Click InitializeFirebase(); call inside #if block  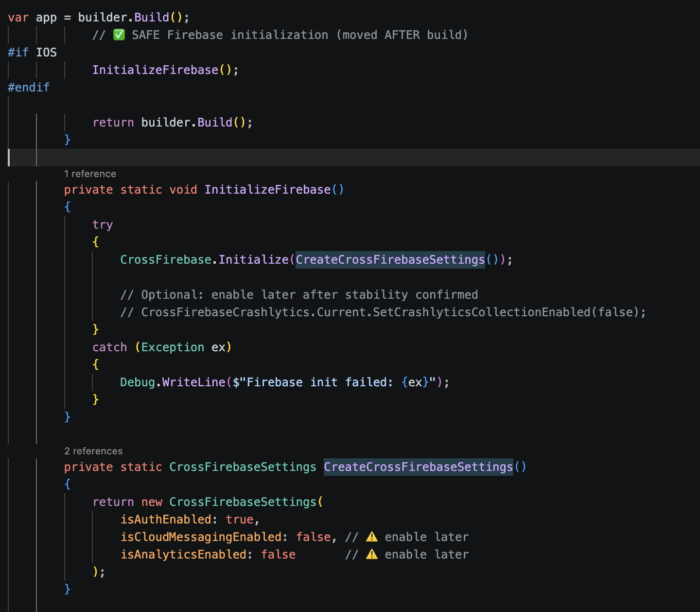click(x=165, y=70)
